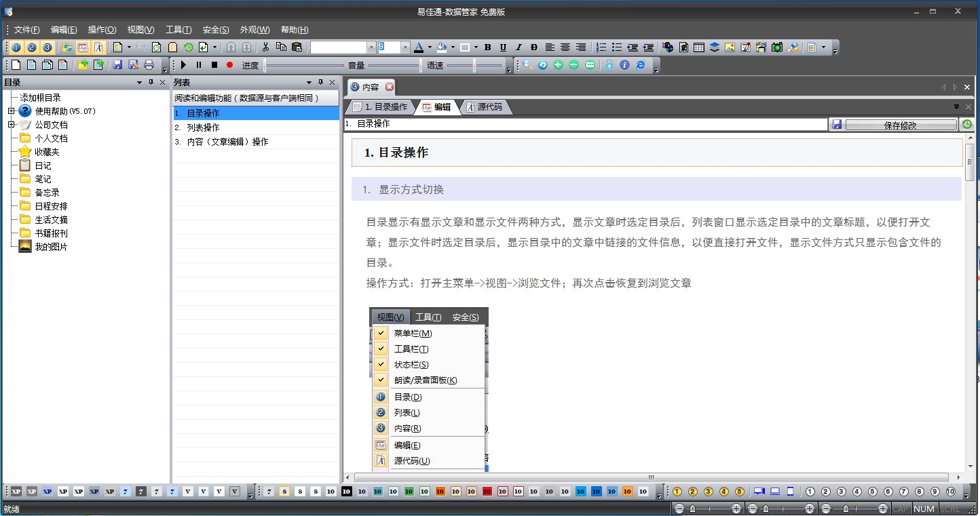Screen dimensions: 980x516
Task: Insert a bulleted list
Action: point(617,47)
